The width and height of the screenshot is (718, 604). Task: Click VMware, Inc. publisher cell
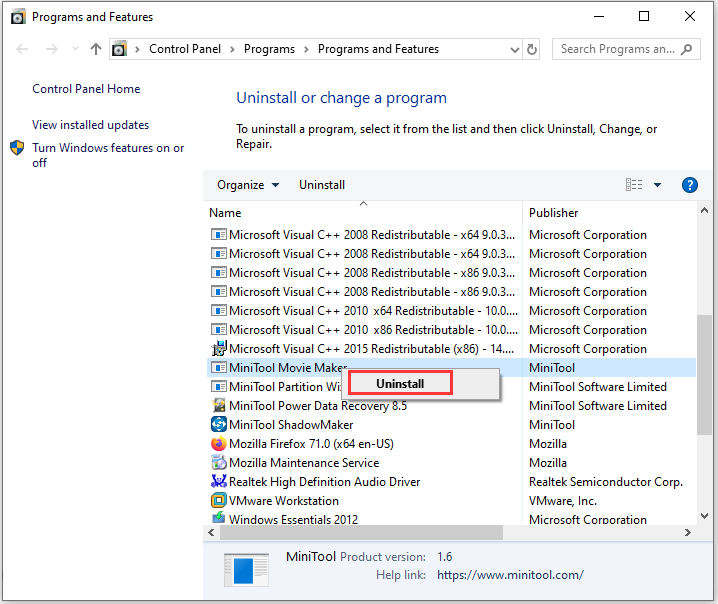[563, 501]
